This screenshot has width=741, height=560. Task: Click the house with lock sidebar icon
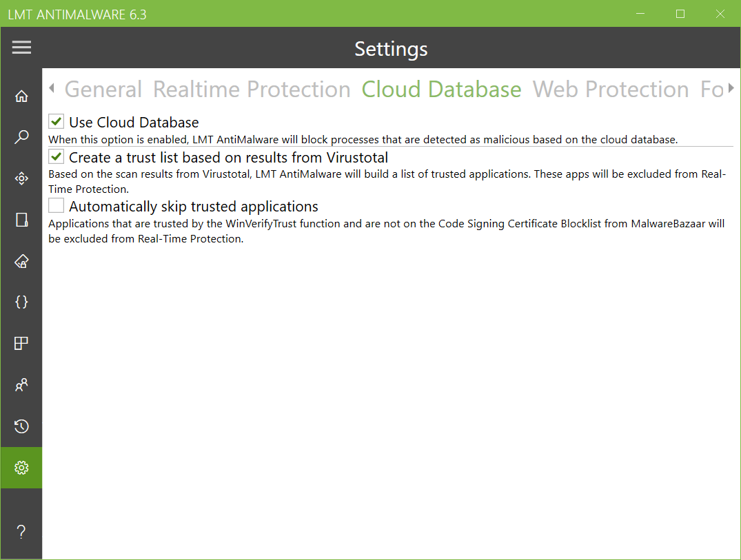click(21, 261)
